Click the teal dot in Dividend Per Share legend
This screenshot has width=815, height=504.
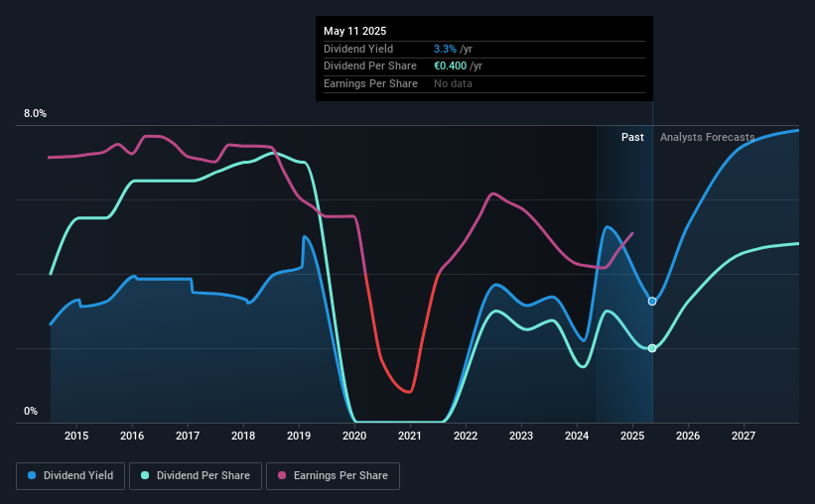click(x=145, y=475)
